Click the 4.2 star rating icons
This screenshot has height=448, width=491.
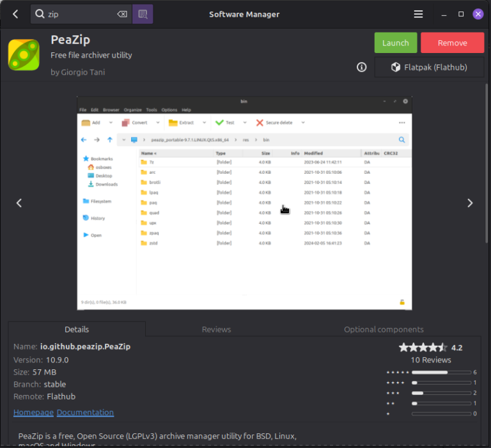423,348
